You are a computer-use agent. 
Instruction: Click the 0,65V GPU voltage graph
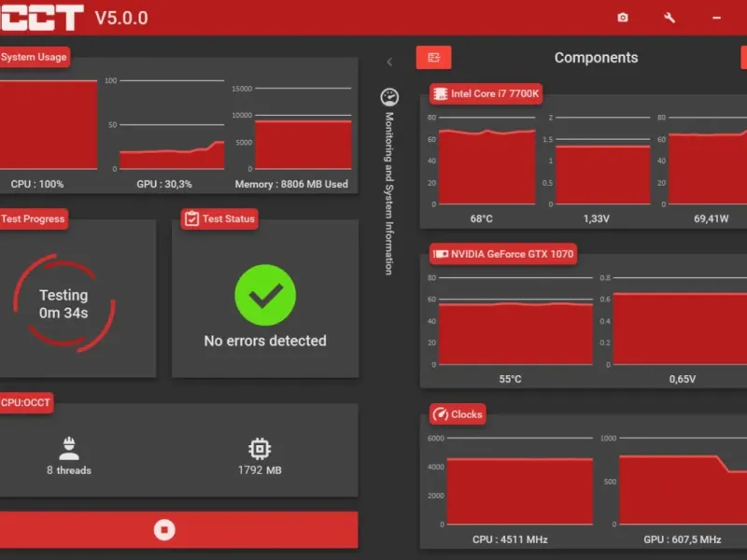click(680, 321)
